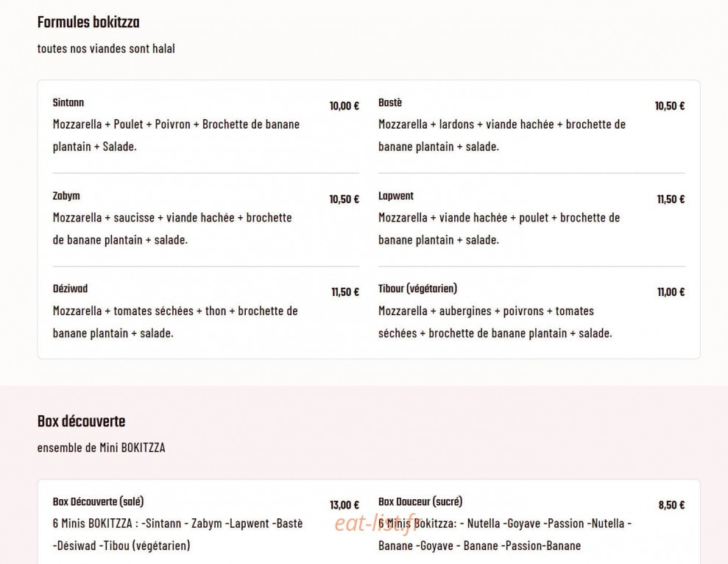The image size is (728, 564).
Task: Open Tibour (végétarien) formula
Action: 417,289
